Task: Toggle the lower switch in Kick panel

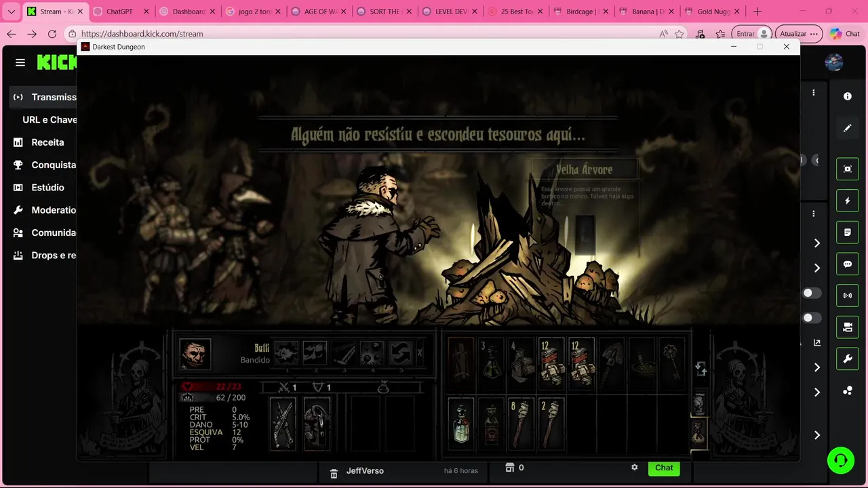Action: click(x=811, y=318)
